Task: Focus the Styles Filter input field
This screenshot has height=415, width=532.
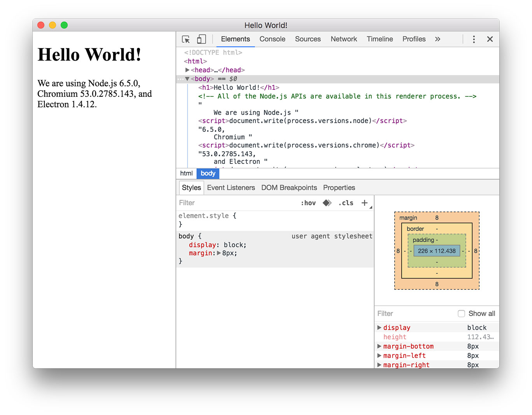Action: coord(237,203)
